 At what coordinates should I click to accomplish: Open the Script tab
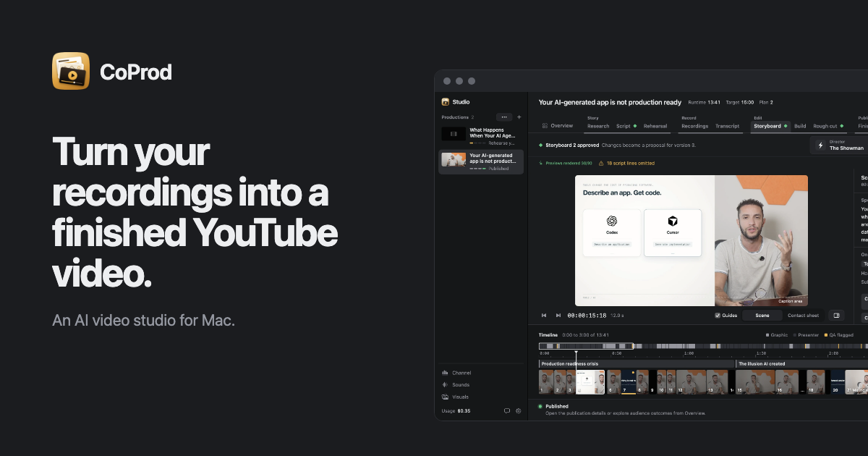pyautogui.click(x=626, y=126)
